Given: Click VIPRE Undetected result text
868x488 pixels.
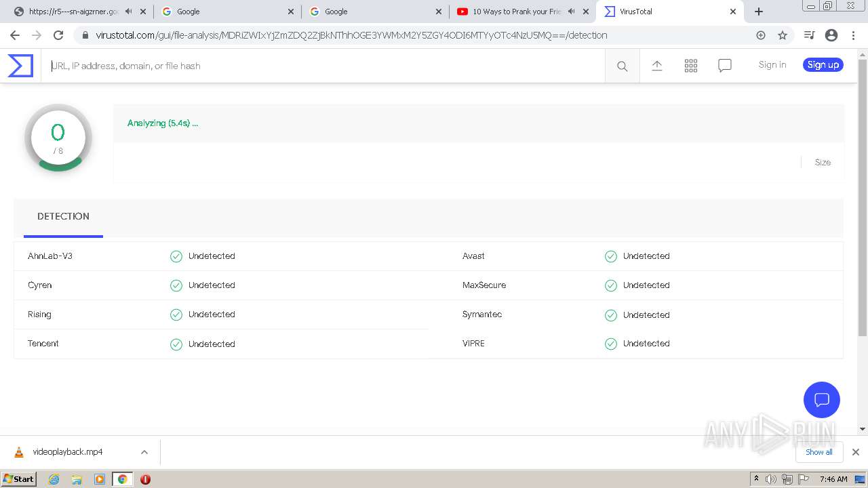Looking at the screenshot, I should [646, 344].
